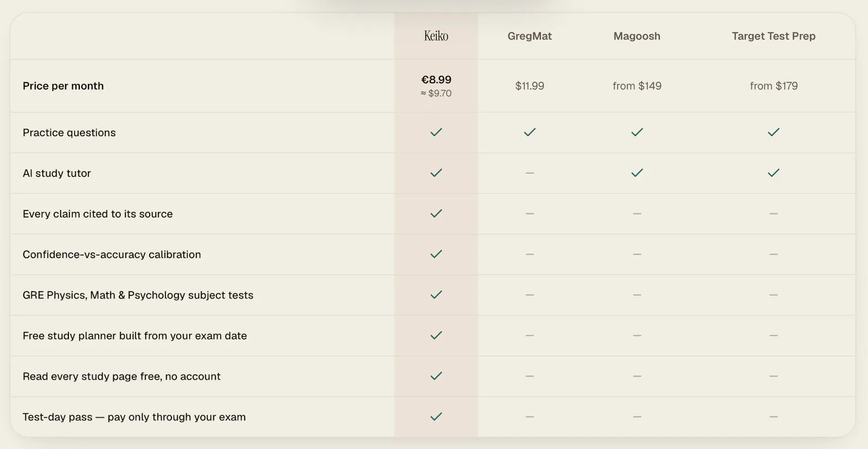The image size is (868, 449).
Task: Click GregMat's dash for GRE subject tests
Action: pos(529,295)
